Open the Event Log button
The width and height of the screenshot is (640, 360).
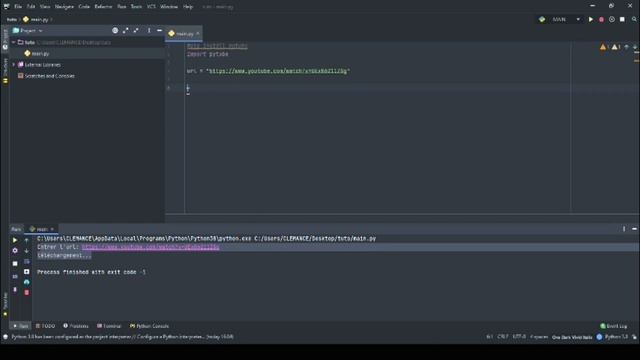[613, 326]
